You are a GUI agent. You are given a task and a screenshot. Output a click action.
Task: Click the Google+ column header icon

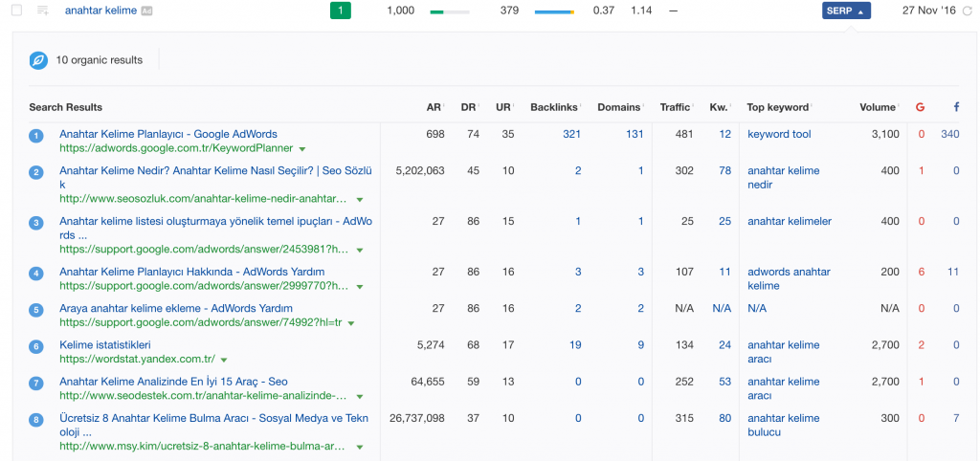click(921, 107)
